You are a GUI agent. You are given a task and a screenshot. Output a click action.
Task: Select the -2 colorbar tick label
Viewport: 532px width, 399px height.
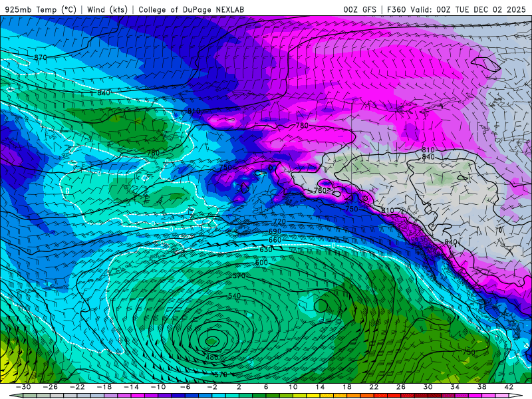coord(212,387)
